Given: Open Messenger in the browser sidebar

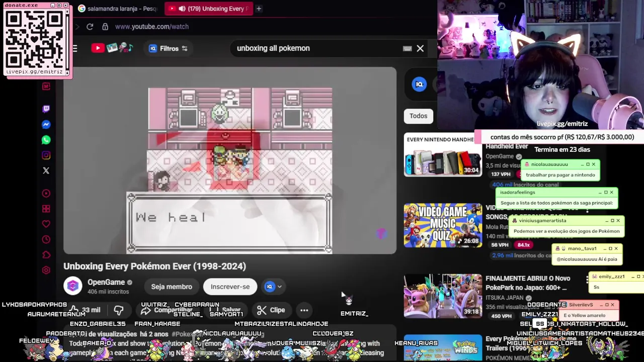Looking at the screenshot, I should 46,125.
